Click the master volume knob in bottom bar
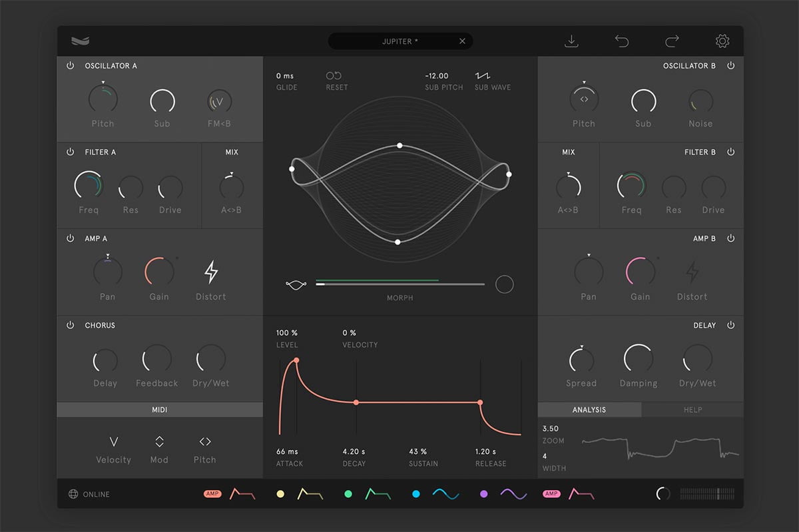 point(663,494)
